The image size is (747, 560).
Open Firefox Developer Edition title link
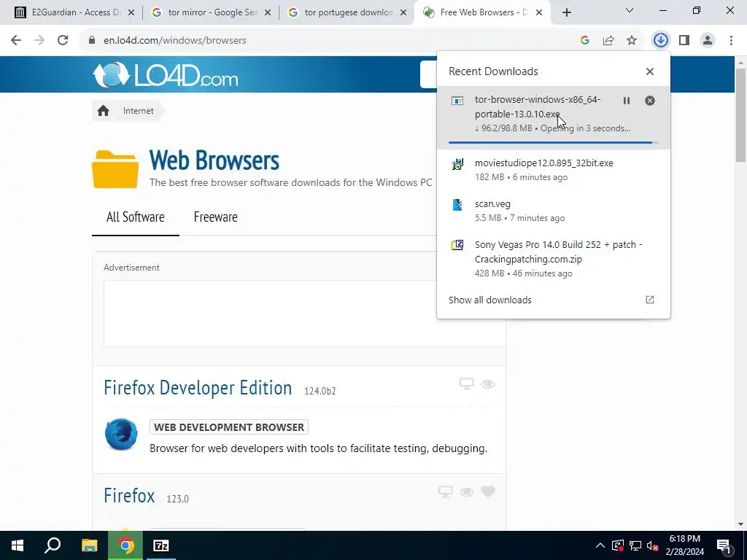198,388
